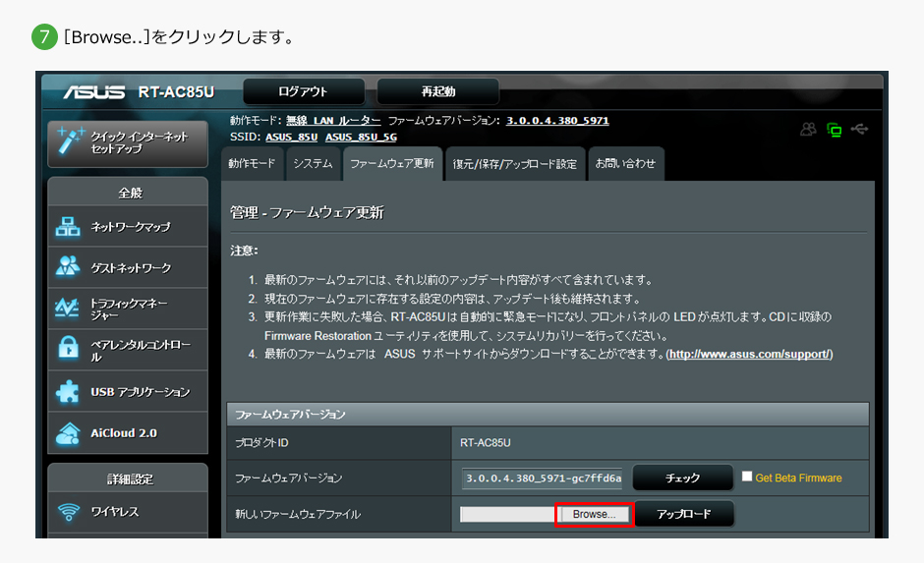
Task: Click the 新しいファームウェアファイル row label
Action: coord(298,514)
